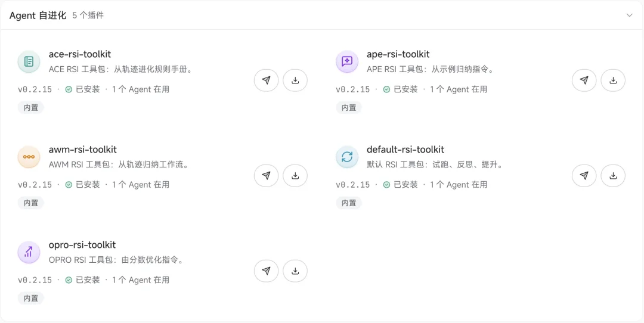Viewport: 644px width, 323px height.
Task: Click description 试跑、反思、提升
Action: 468,164
